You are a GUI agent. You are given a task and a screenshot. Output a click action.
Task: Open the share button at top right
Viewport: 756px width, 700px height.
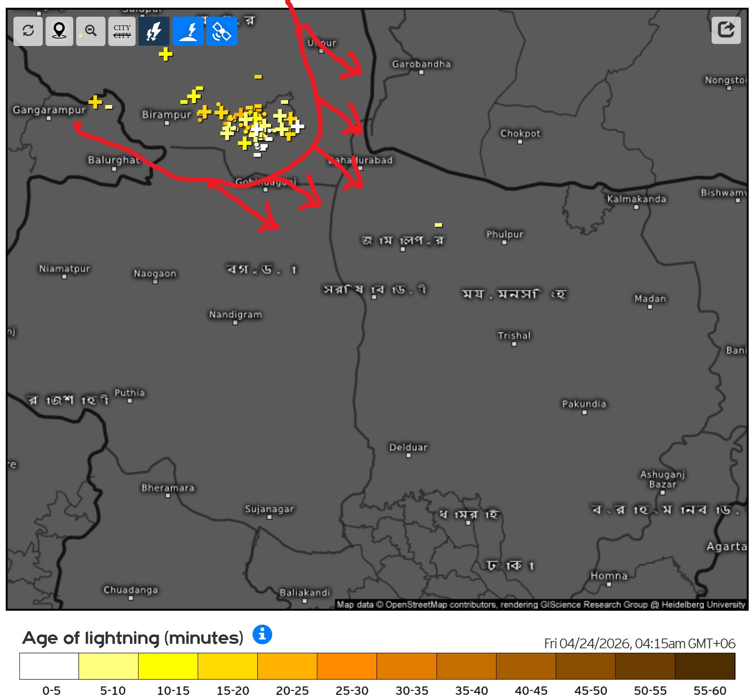(x=726, y=30)
